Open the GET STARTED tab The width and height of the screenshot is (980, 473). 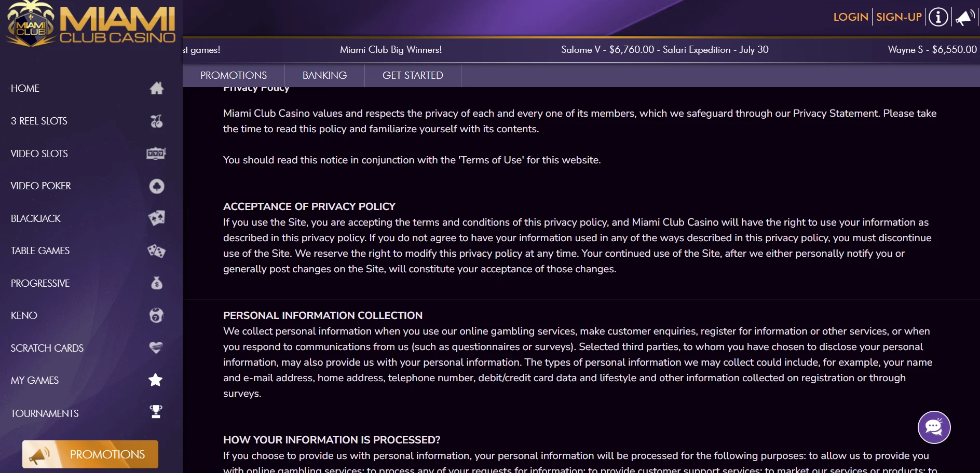click(413, 75)
